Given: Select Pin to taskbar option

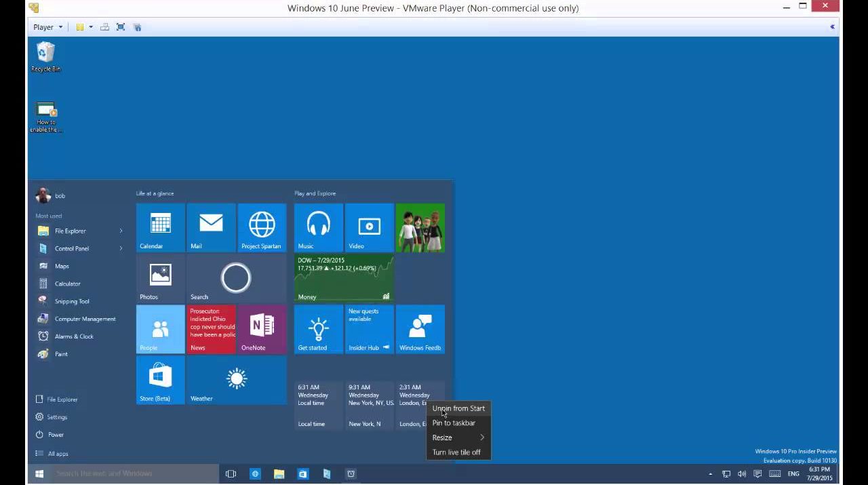Looking at the screenshot, I should pyautogui.click(x=454, y=423).
